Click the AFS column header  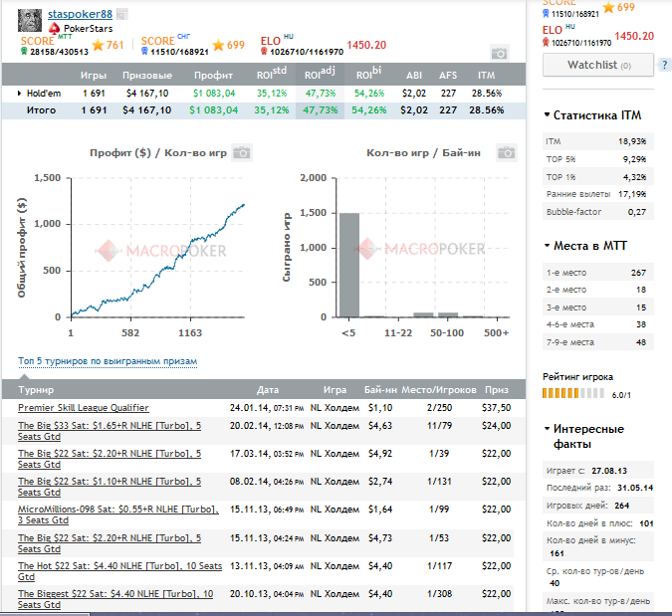[x=448, y=76]
